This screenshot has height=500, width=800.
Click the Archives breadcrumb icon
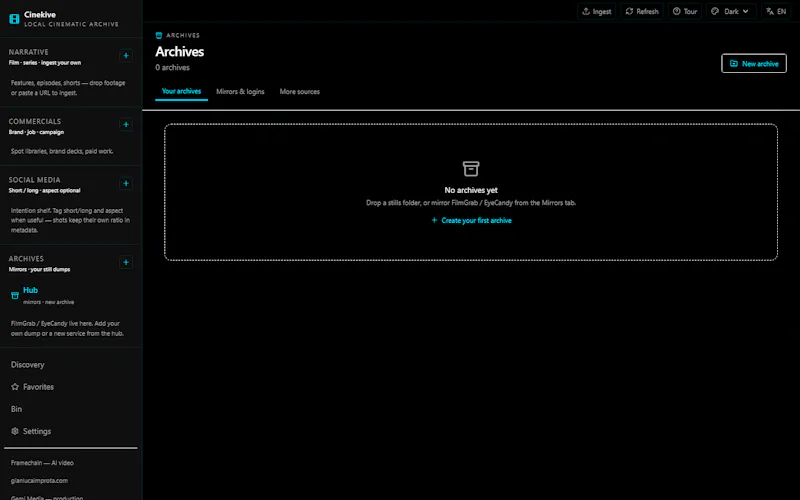tap(159, 35)
